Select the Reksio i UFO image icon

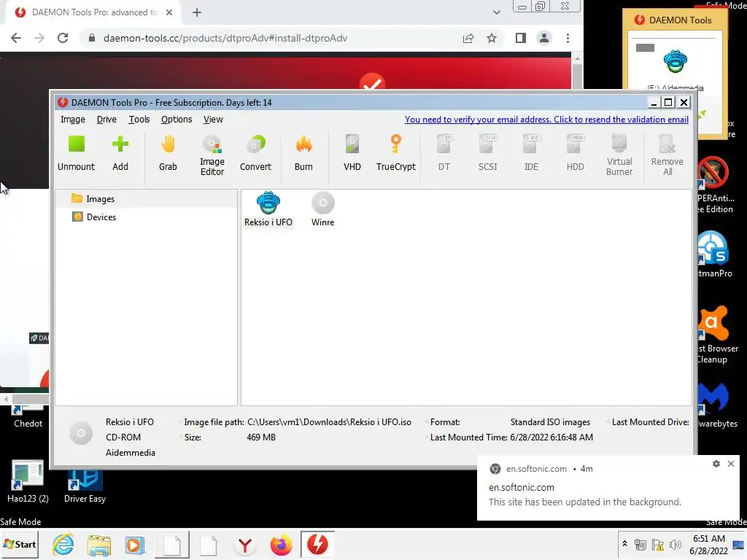click(x=268, y=209)
